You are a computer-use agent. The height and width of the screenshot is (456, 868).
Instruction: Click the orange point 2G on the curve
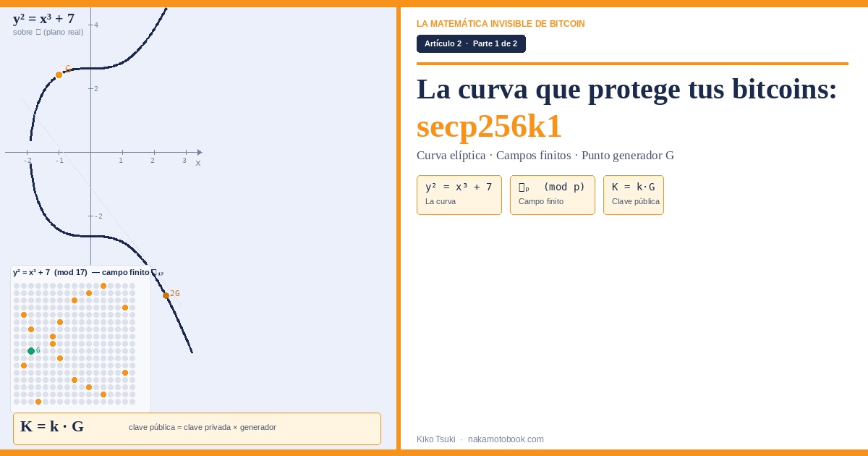pos(166,295)
